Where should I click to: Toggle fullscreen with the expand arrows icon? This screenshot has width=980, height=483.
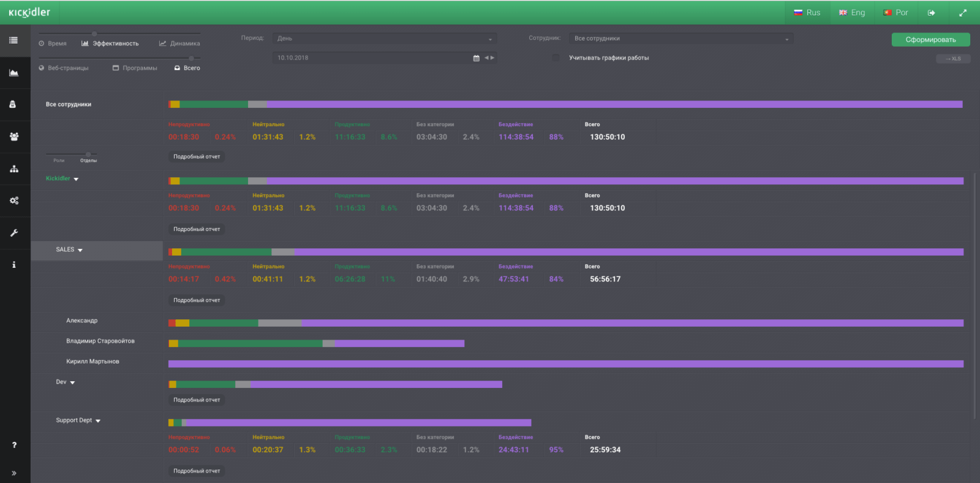[963, 13]
